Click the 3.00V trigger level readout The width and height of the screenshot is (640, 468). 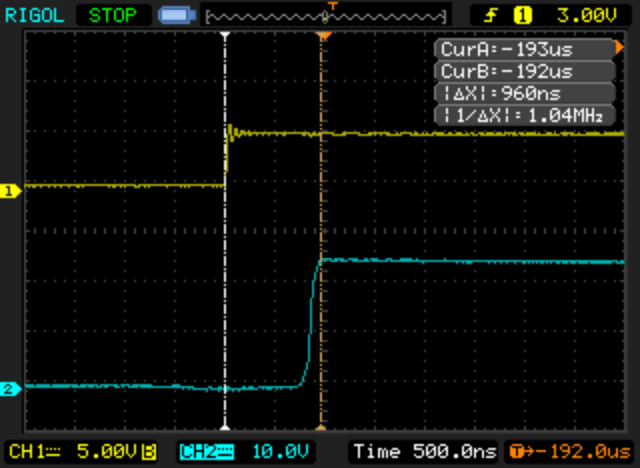[x=586, y=16]
